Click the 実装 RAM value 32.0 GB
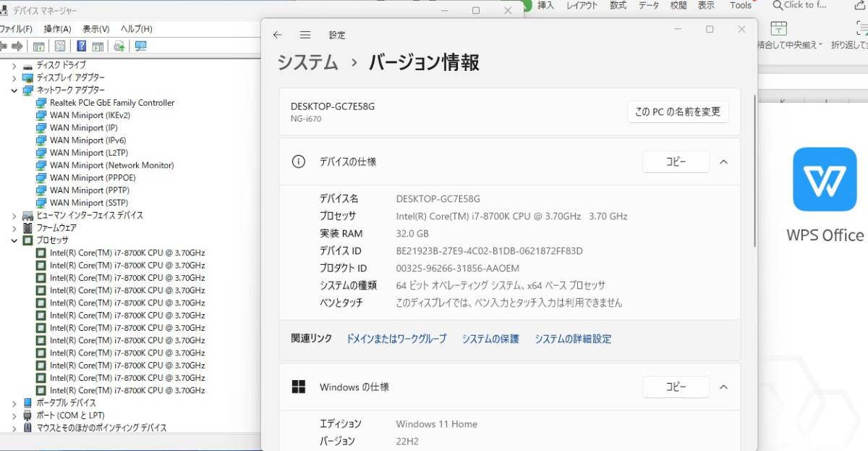Viewport: 868px width, 451px height. 412,234
